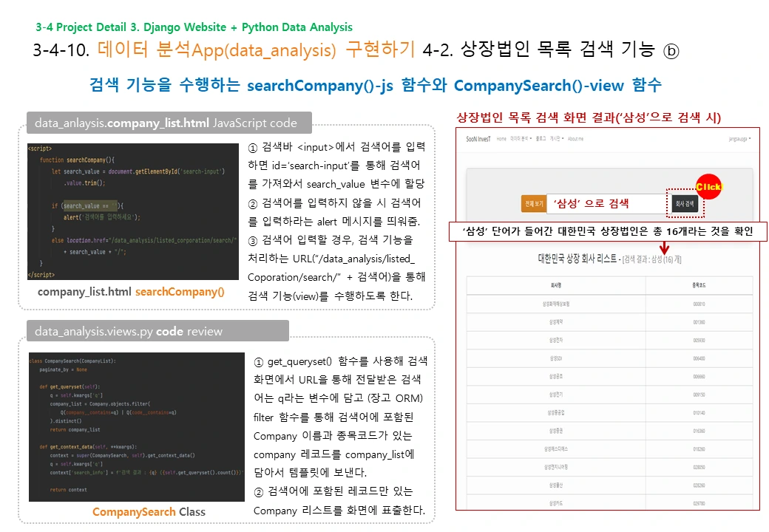Select the 삼성물산 company row
The image size is (769, 532).
point(609,485)
